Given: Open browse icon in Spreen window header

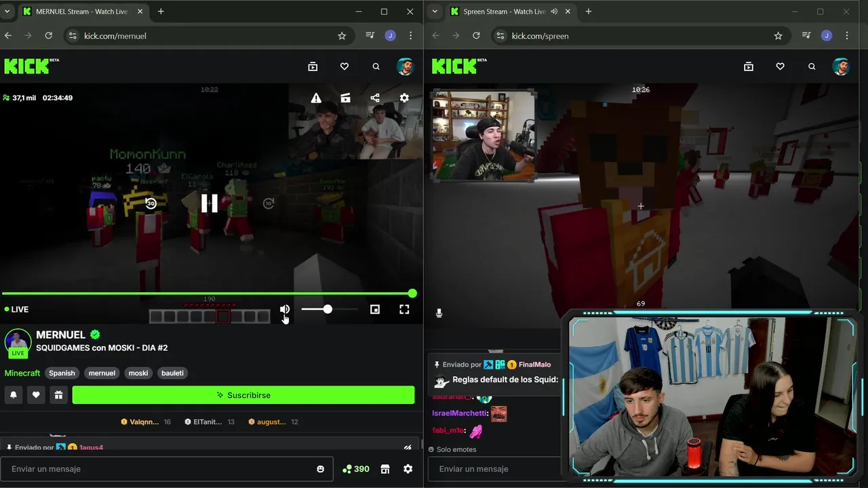Looking at the screenshot, I should [749, 66].
